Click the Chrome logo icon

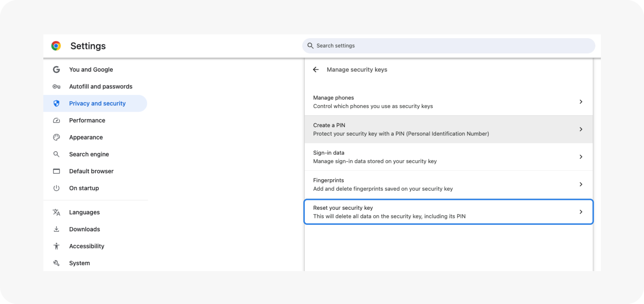click(x=56, y=46)
